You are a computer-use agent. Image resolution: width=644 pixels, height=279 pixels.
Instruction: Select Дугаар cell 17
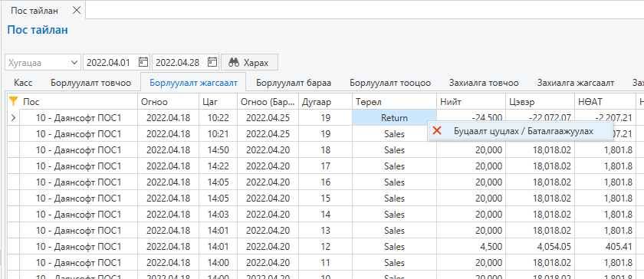click(325, 166)
